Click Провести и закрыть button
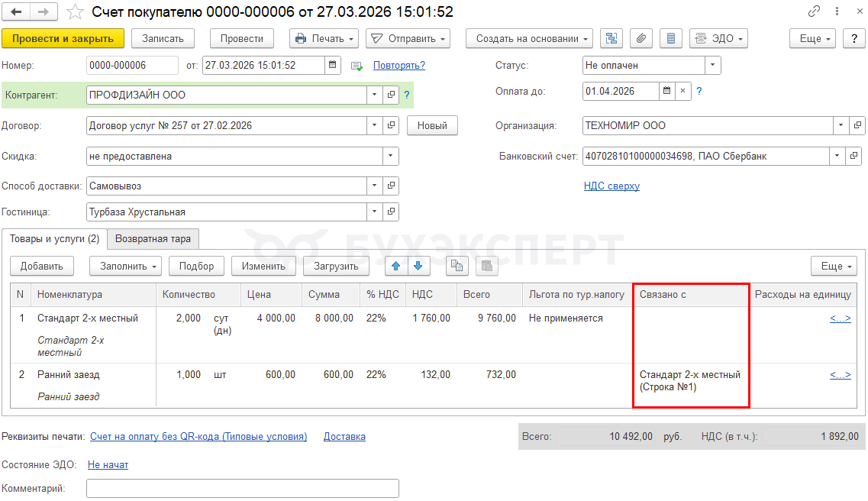868x501 pixels. click(63, 38)
